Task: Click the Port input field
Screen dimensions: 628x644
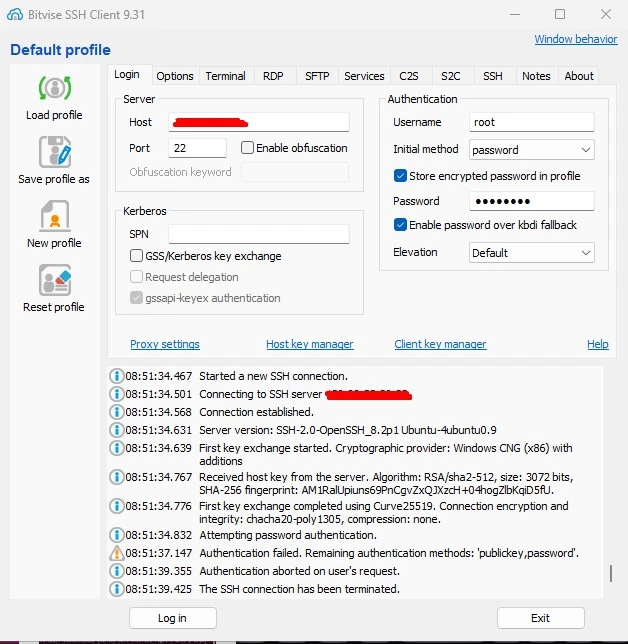Action: coord(197,148)
